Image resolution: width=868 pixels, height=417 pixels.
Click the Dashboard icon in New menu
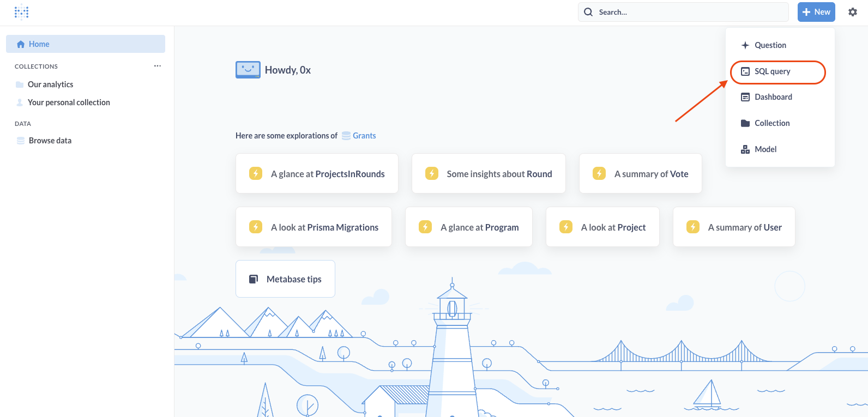pos(745,97)
